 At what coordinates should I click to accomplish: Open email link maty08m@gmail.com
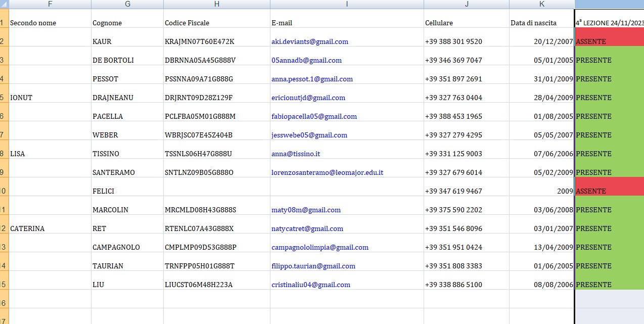(306, 210)
